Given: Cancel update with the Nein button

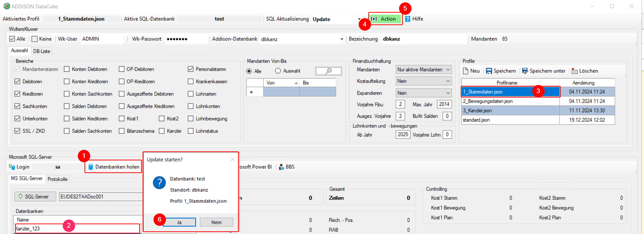Looking at the screenshot, I should point(216,222).
